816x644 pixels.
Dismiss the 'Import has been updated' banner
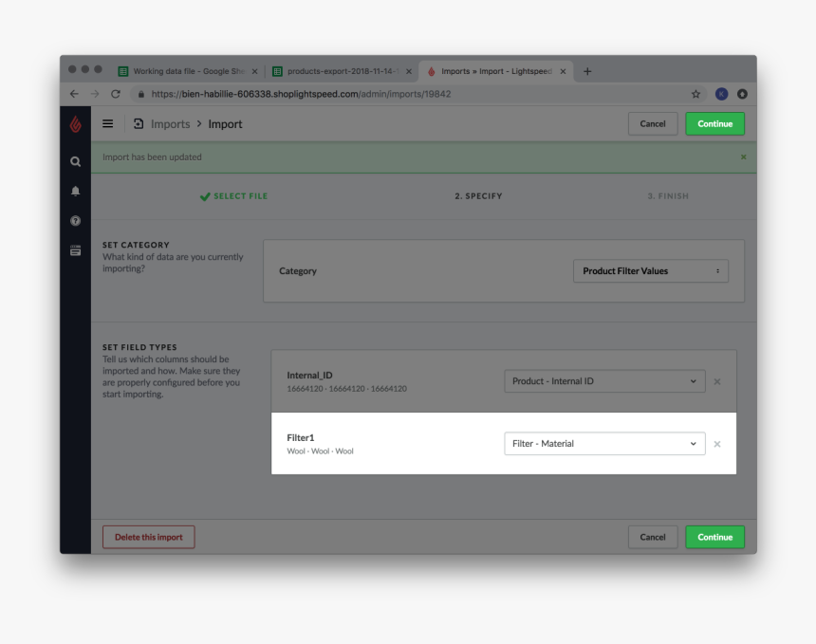point(743,157)
